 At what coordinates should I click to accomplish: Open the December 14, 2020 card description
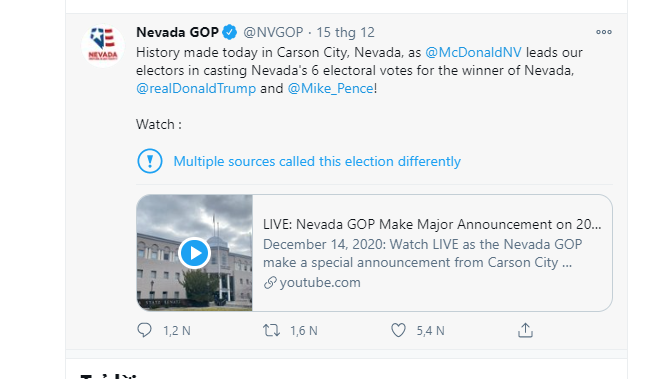tap(422, 253)
